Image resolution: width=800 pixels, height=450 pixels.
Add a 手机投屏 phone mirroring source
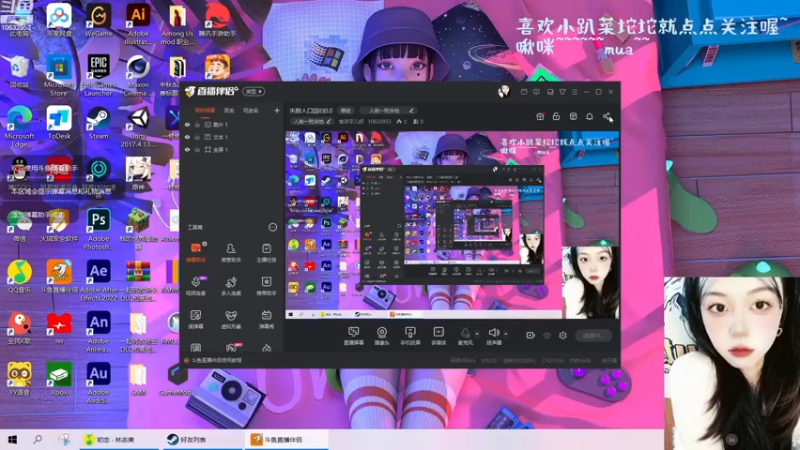[410, 336]
